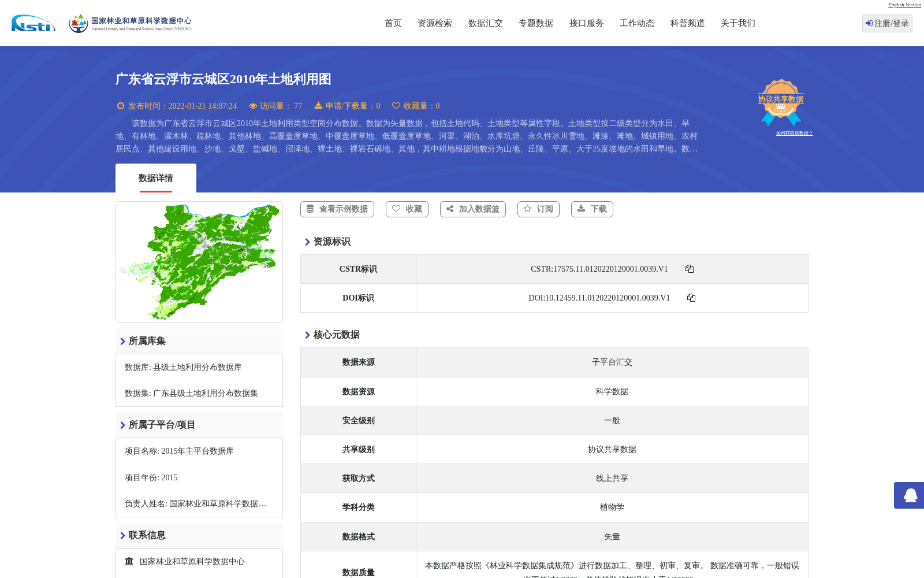Click the 矢量 cell

612,536
